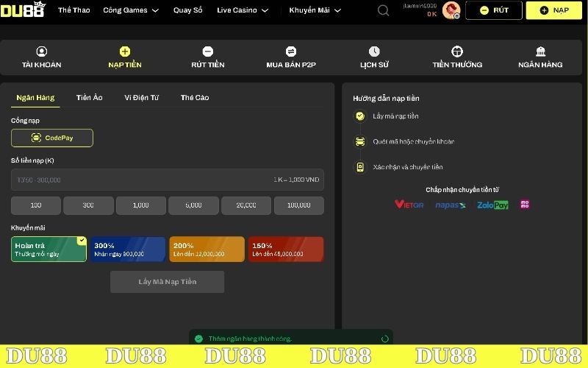Screen dimensions: 588x368
Task: Click the Nạp Tiền plus icon
Action: (125, 52)
